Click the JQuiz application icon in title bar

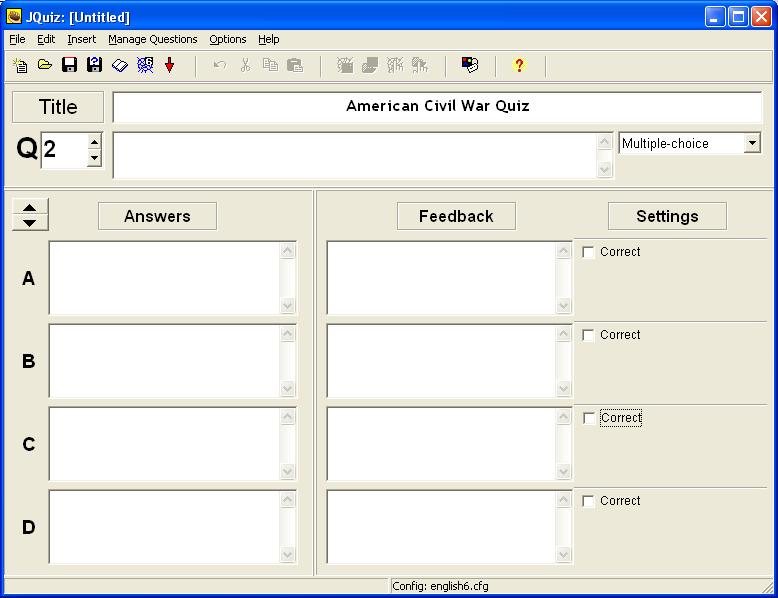[x=14, y=16]
